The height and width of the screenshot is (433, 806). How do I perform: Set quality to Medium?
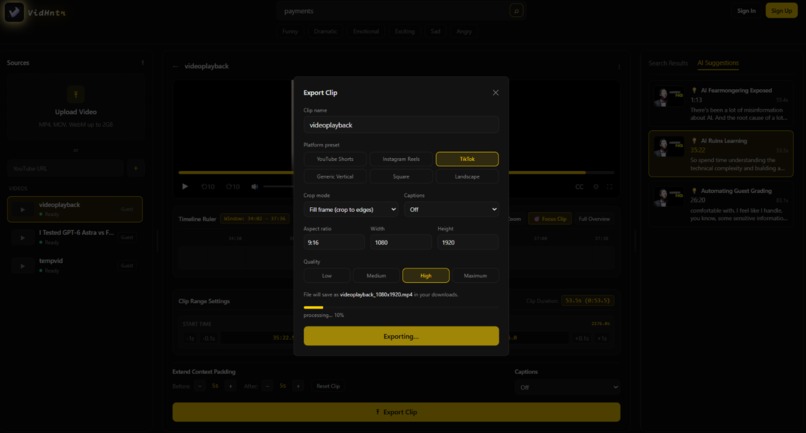[x=376, y=276]
